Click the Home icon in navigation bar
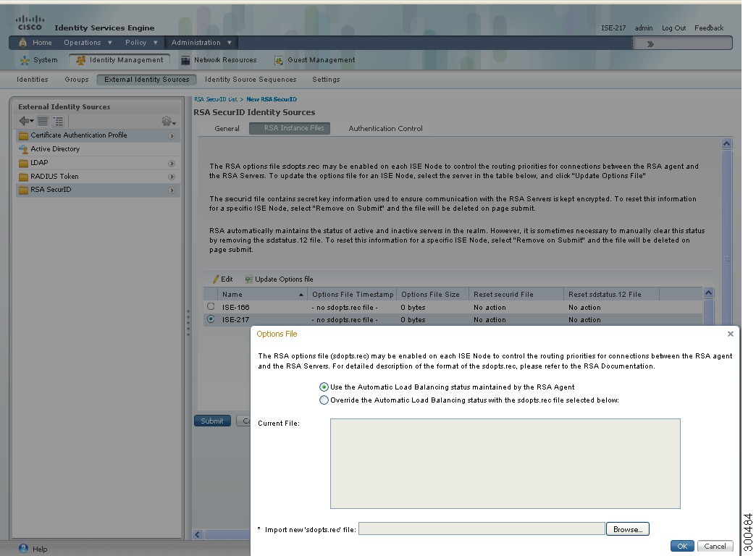This screenshot has width=756, height=556. point(22,43)
